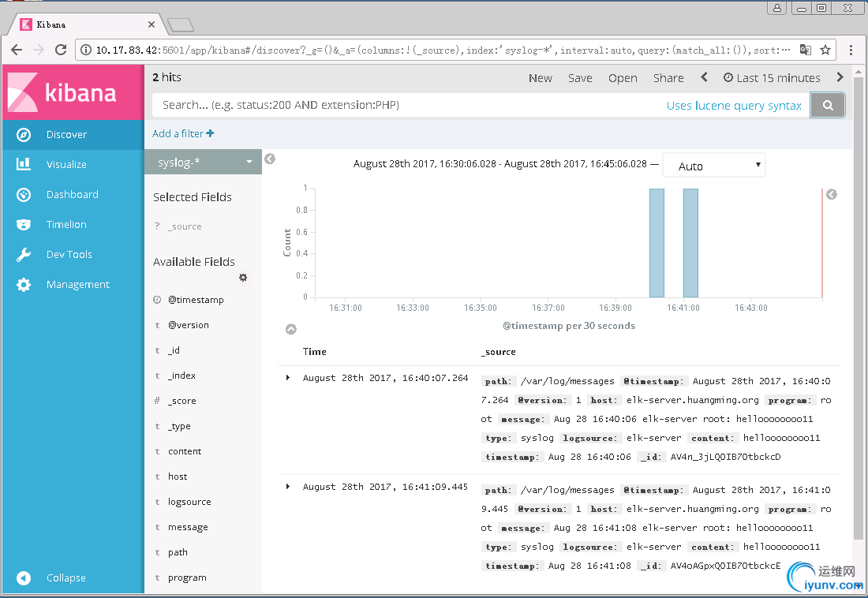868x598 pixels.
Task: Click the arrow icon right of the histogram
Action: [832, 194]
